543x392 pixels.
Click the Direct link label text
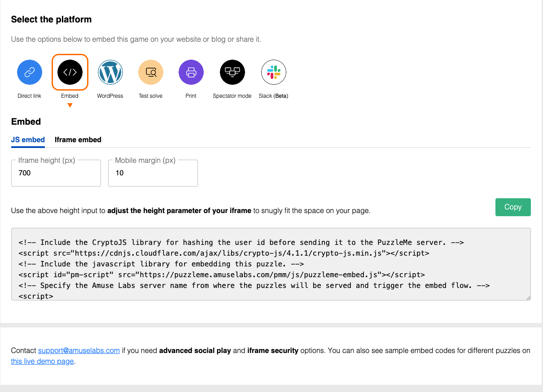coord(30,96)
